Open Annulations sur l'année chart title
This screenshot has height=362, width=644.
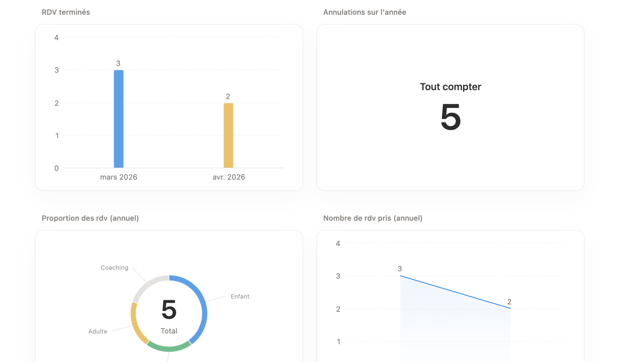pyautogui.click(x=365, y=12)
